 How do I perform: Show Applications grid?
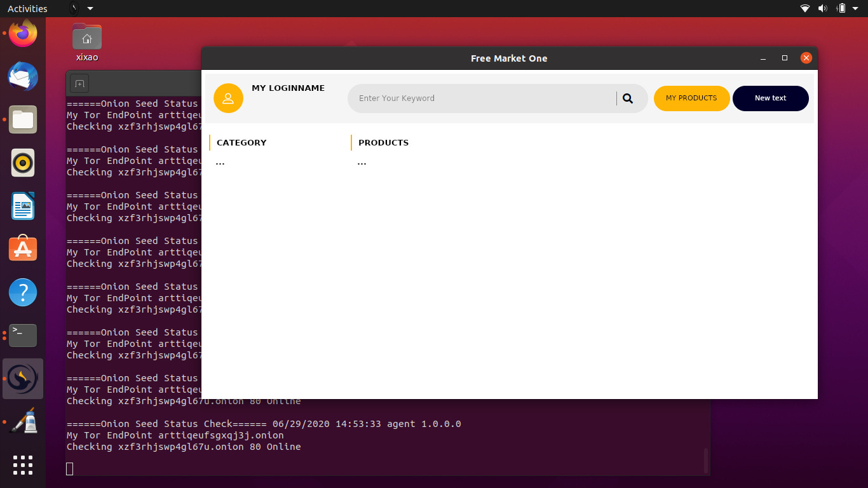point(23,465)
